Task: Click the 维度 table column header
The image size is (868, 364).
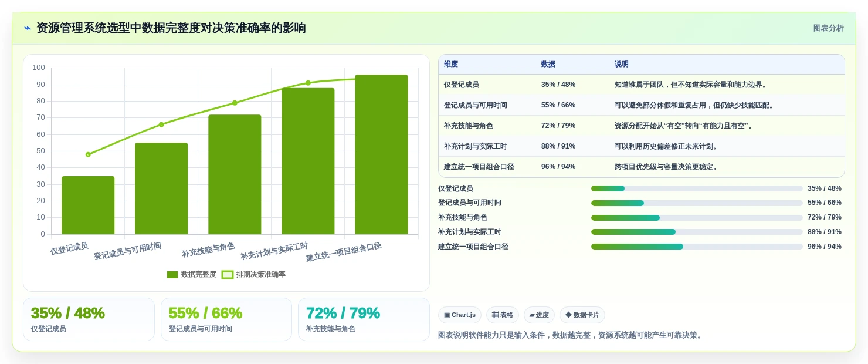Action: click(x=451, y=64)
